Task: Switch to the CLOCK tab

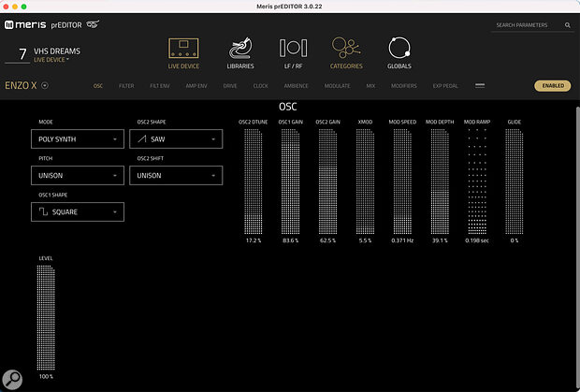Action: click(x=260, y=86)
